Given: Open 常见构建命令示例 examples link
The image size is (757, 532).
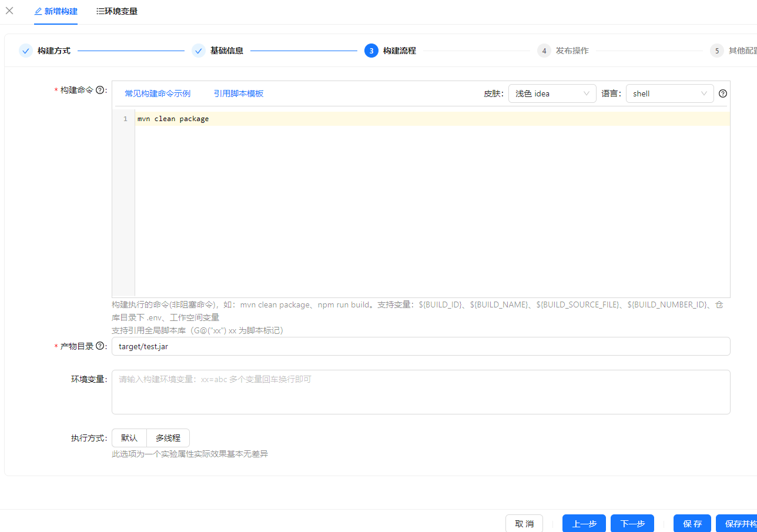Looking at the screenshot, I should [x=157, y=93].
